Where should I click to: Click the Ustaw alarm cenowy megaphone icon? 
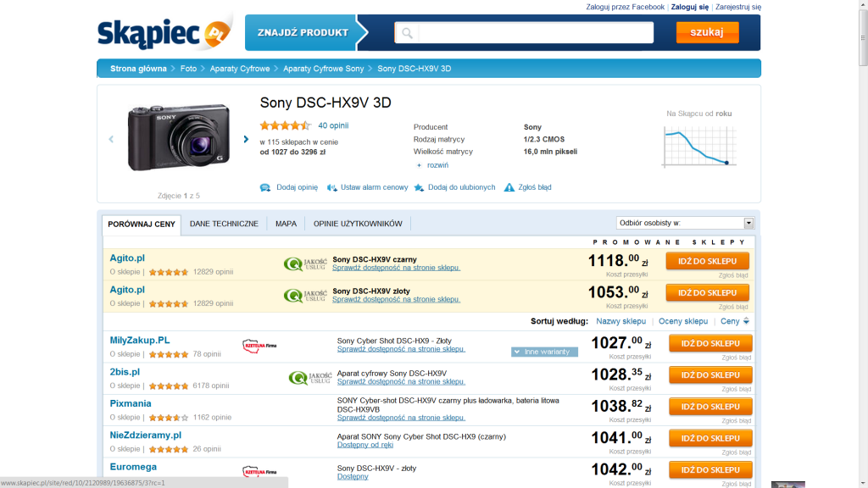tap(331, 187)
